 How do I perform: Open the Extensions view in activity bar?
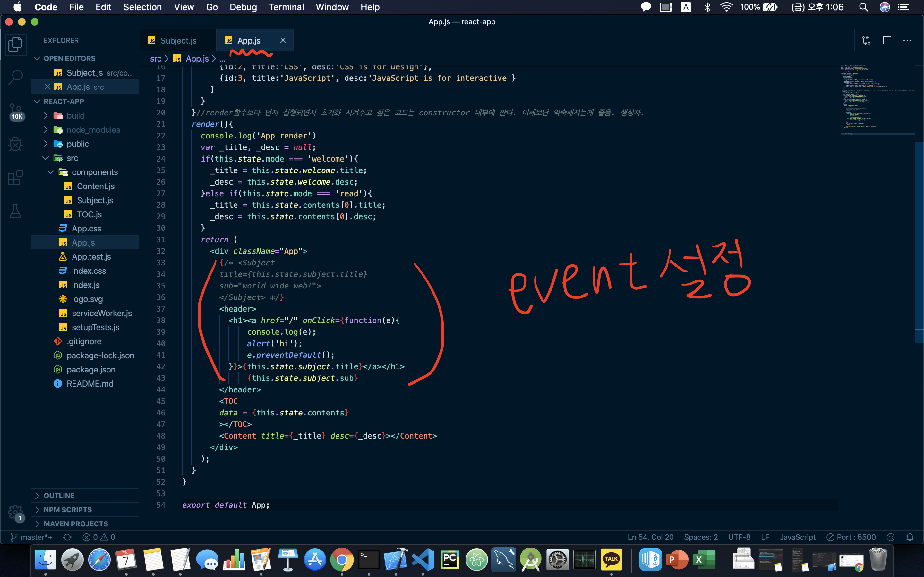pos(15,178)
